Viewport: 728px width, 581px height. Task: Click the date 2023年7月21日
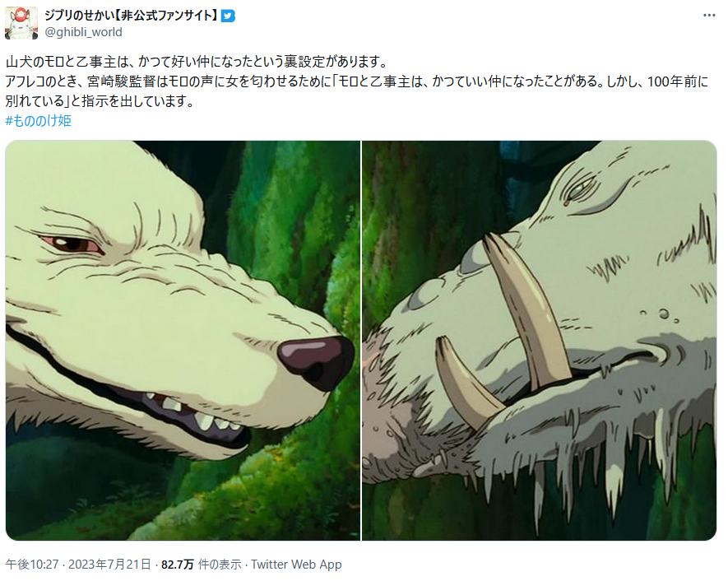click(x=110, y=565)
